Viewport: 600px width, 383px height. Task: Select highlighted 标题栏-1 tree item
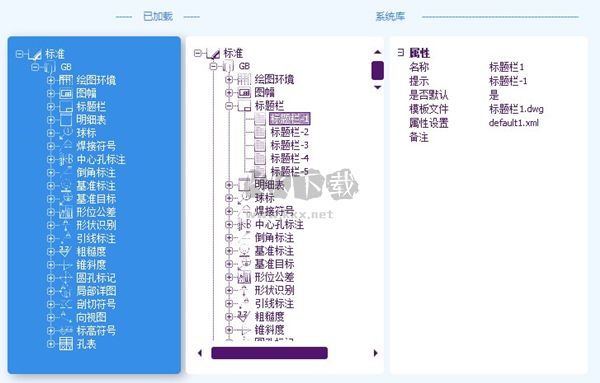point(290,119)
